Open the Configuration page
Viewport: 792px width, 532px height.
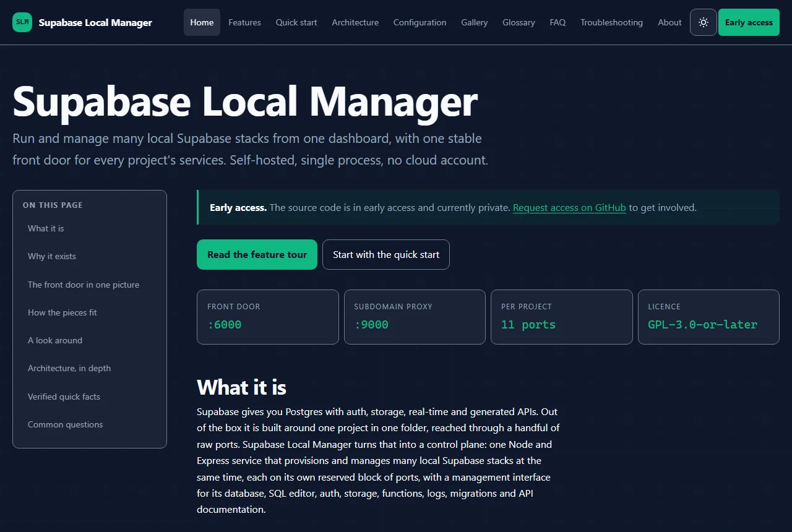420,22
